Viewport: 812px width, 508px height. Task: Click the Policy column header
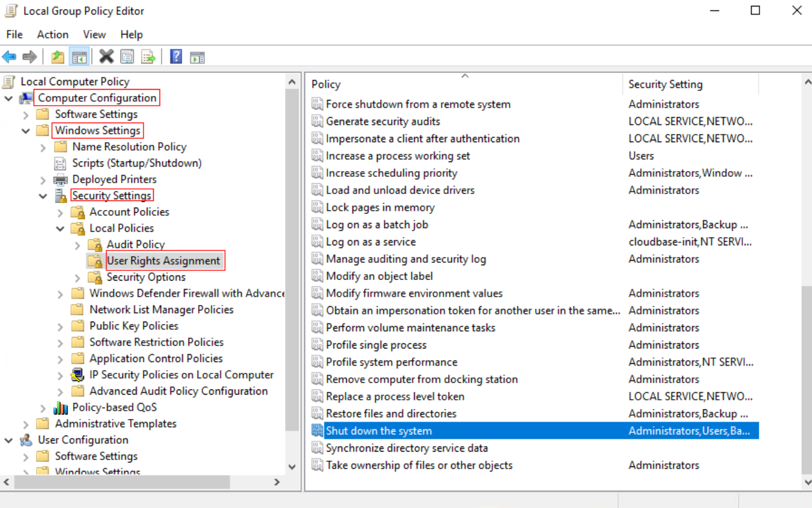(x=326, y=85)
